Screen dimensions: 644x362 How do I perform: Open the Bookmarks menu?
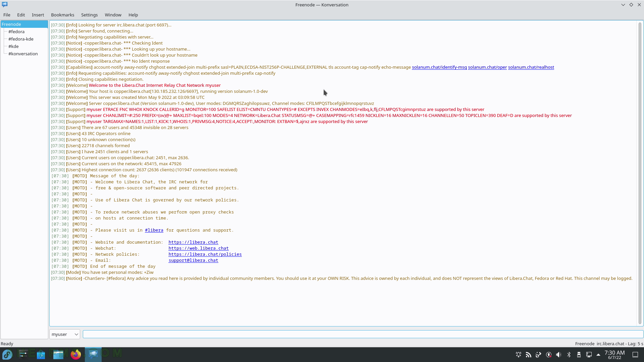tap(63, 15)
